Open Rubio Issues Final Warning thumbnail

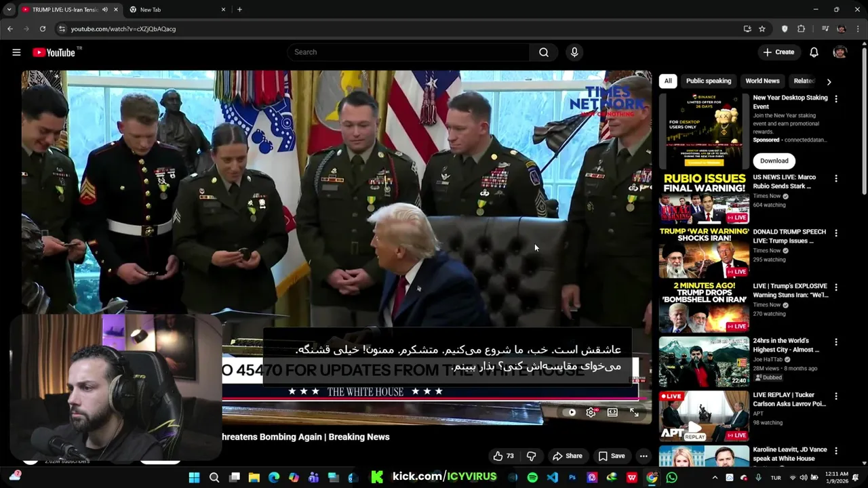point(704,199)
